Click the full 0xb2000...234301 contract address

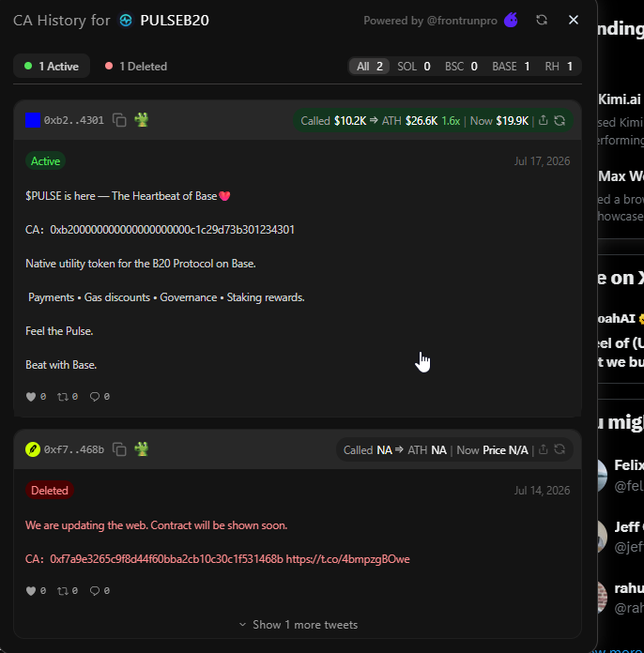(172, 230)
